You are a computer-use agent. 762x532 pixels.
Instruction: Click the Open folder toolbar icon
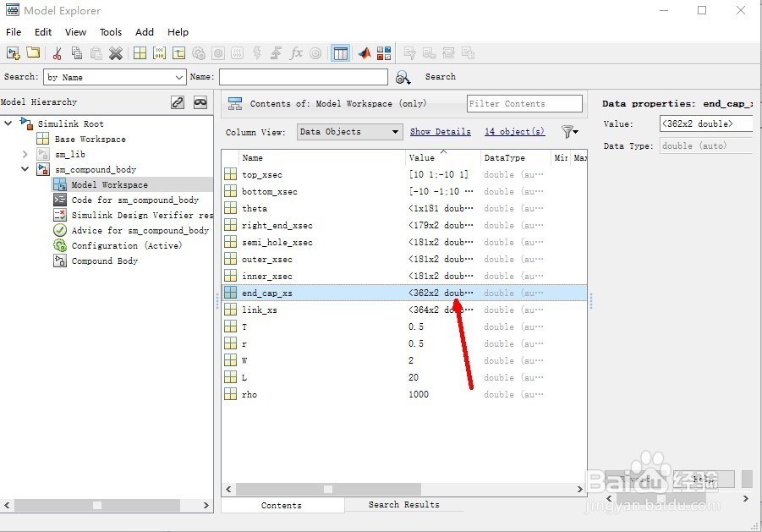(x=32, y=52)
